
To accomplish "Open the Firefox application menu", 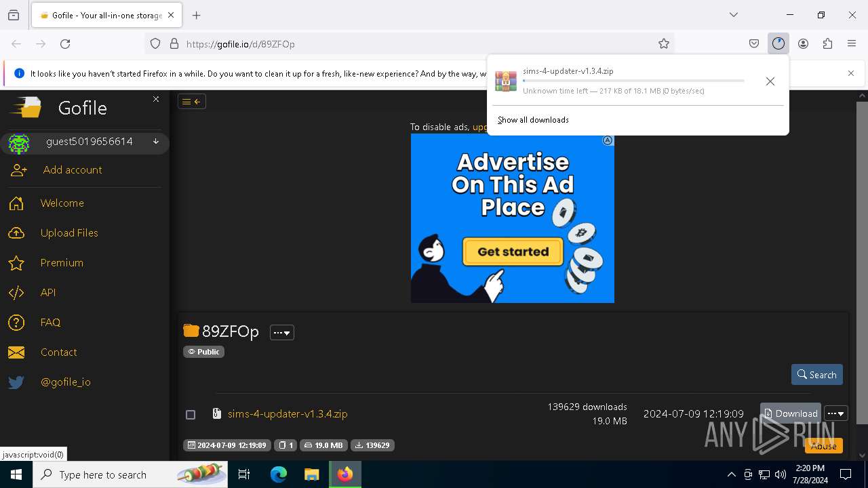I will click(x=852, y=43).
